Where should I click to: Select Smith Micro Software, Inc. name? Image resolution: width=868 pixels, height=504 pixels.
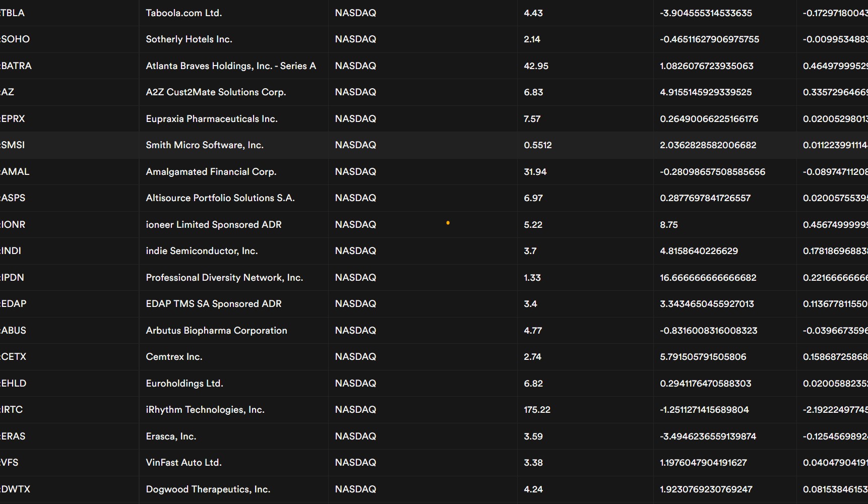205,145
